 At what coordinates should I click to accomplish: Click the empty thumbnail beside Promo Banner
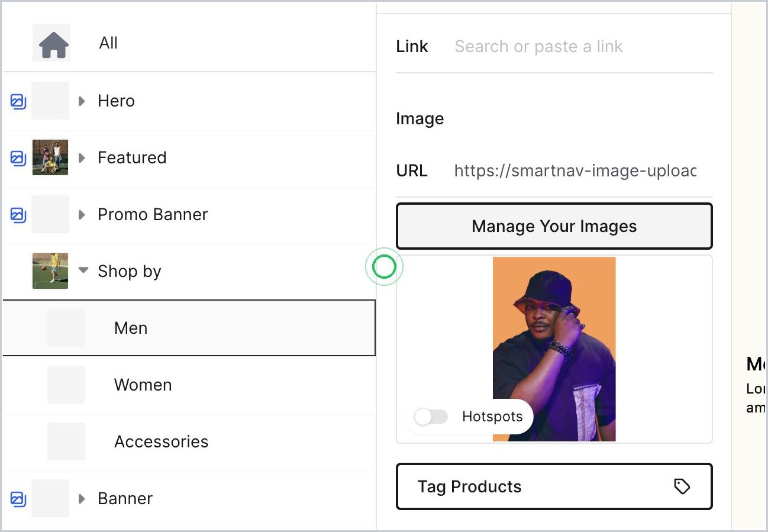click(x=50, y=214)
